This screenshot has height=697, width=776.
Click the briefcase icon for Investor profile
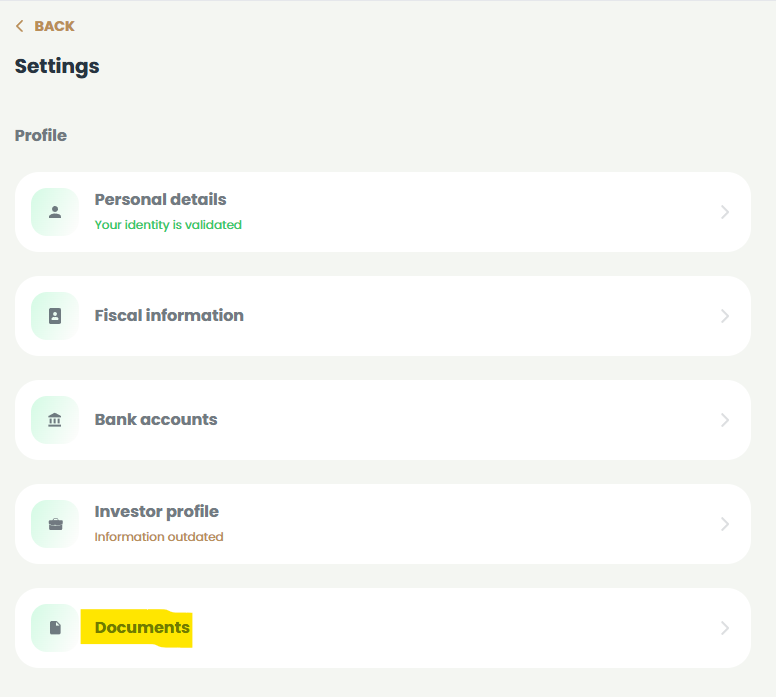pyautogui.click(x=55, y=524)
